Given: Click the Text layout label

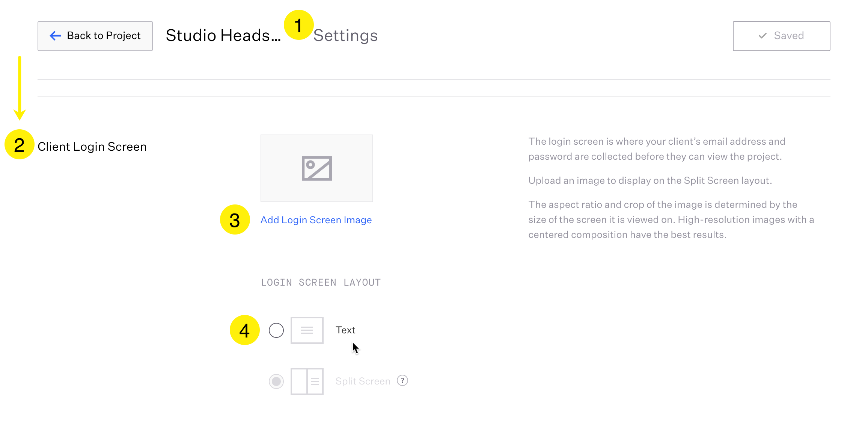Looking at the screenshot, I should point(345,330).
